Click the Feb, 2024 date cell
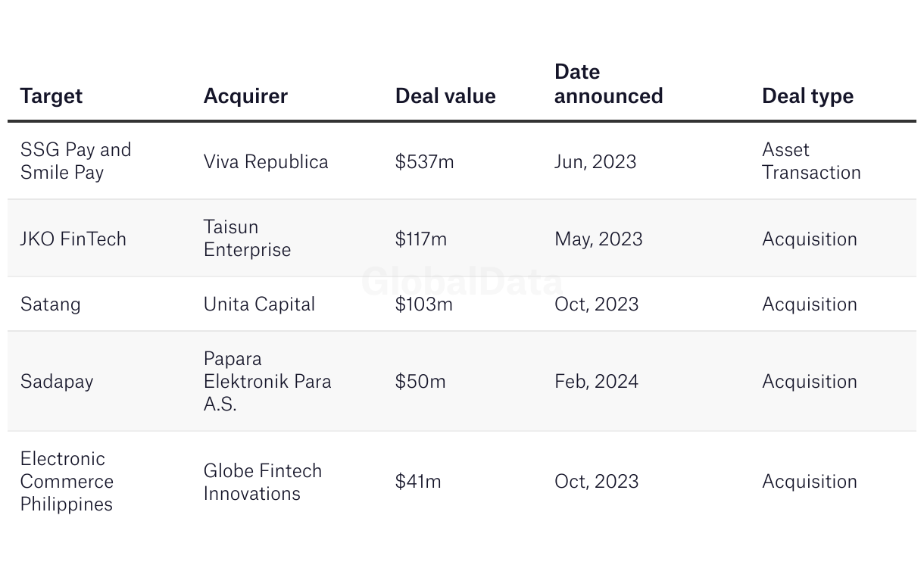This screenshot has height=562, width=924. point(596,381)
